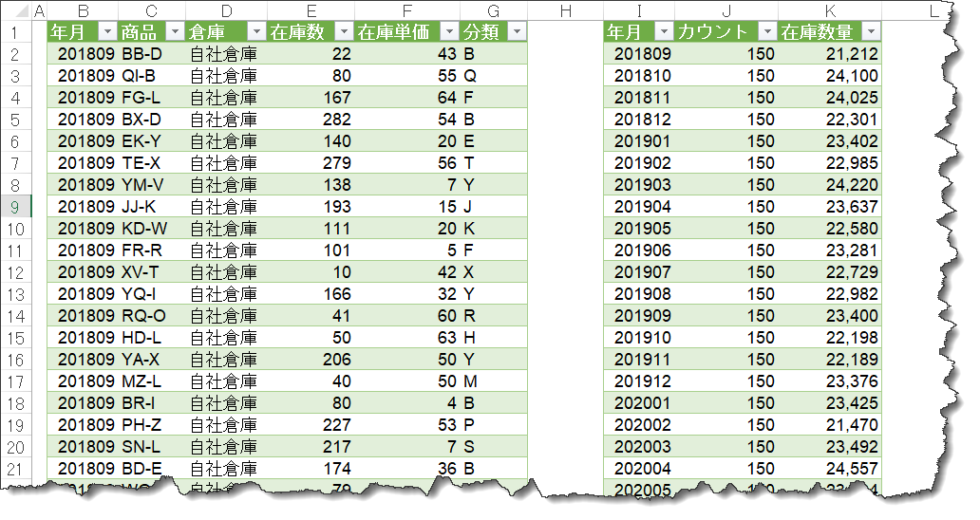Open the 分類 filter dropdown arrow
Image resolution: width=980 pixels, height=520 pixels.
pos(517,31)
